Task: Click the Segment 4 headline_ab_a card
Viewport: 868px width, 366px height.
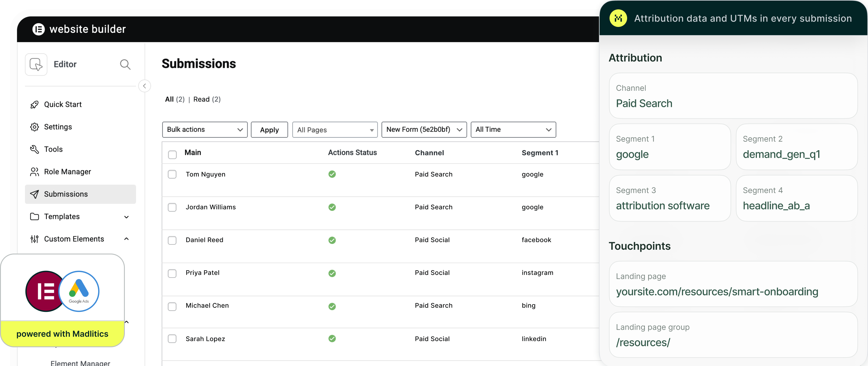Action: pos(796,198)
